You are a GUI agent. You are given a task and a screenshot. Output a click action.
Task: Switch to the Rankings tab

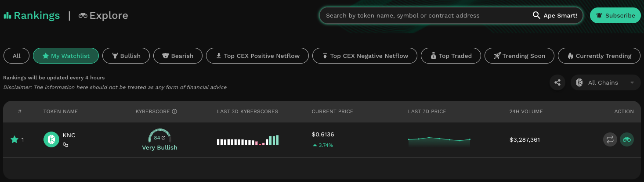pos(32,16)
